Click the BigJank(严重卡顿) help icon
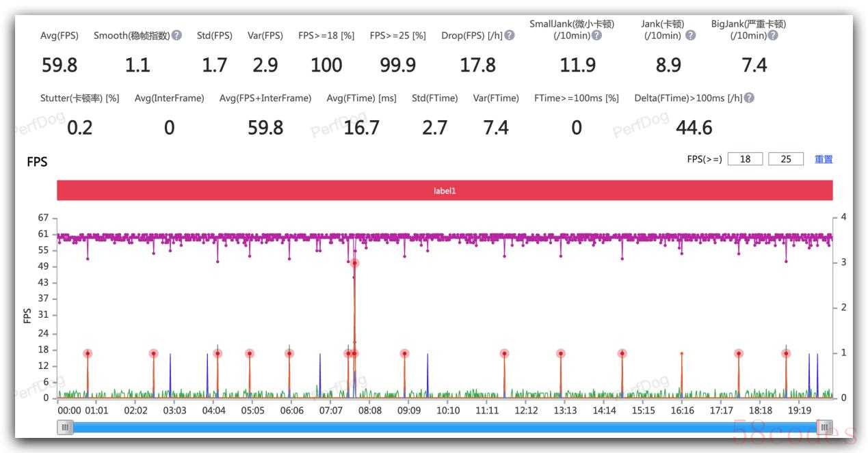The width and height of the screenshot is (868, 453). coord(772,36)
